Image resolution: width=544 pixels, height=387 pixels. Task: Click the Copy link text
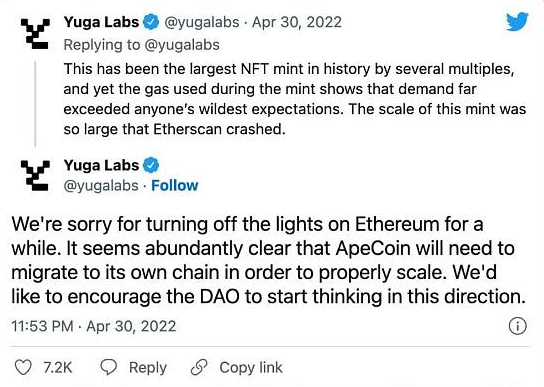coord(251,368)
